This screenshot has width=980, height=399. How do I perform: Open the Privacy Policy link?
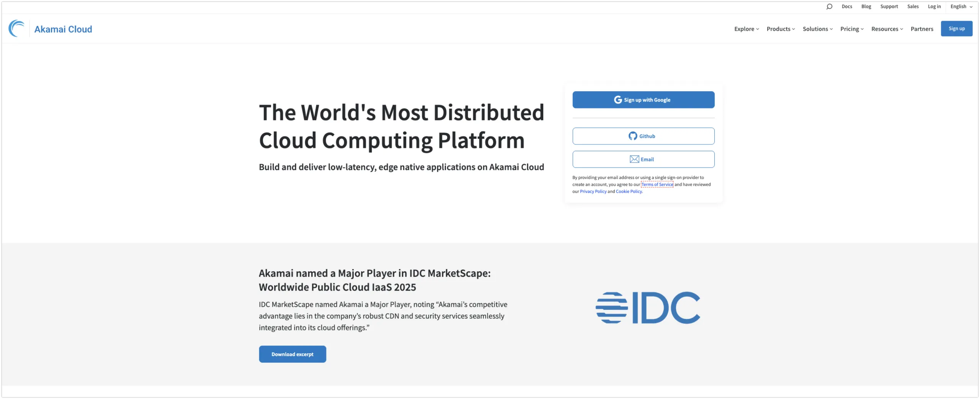click(x=593, y=191)
